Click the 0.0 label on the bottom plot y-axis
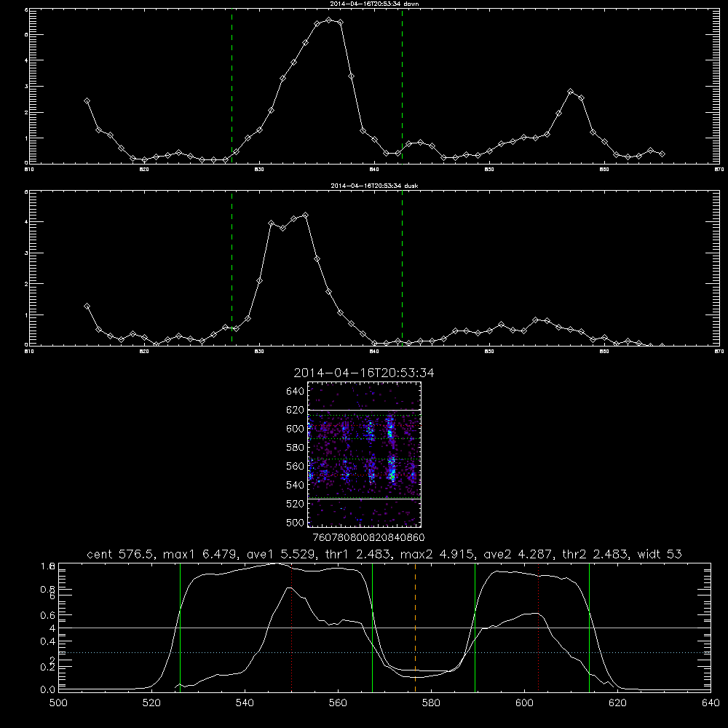Viewport: 728px width, 728px height. pos(47,689)
